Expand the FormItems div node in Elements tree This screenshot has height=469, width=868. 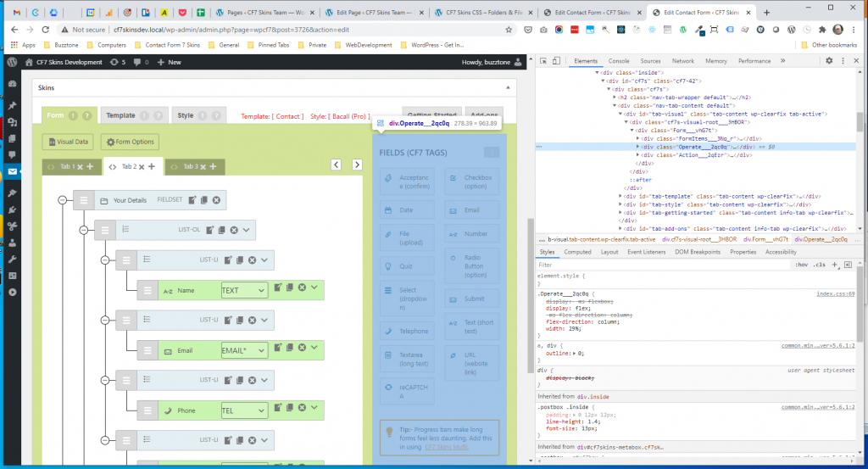[637, 138]
